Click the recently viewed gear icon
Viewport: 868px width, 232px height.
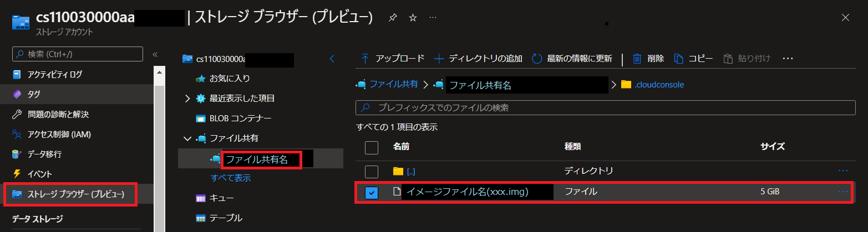pyautogui.click(x=201, y=99)
